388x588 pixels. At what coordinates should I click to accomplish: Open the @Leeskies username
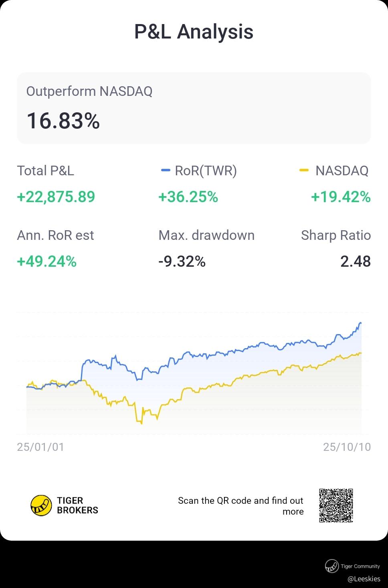[364, 579]
